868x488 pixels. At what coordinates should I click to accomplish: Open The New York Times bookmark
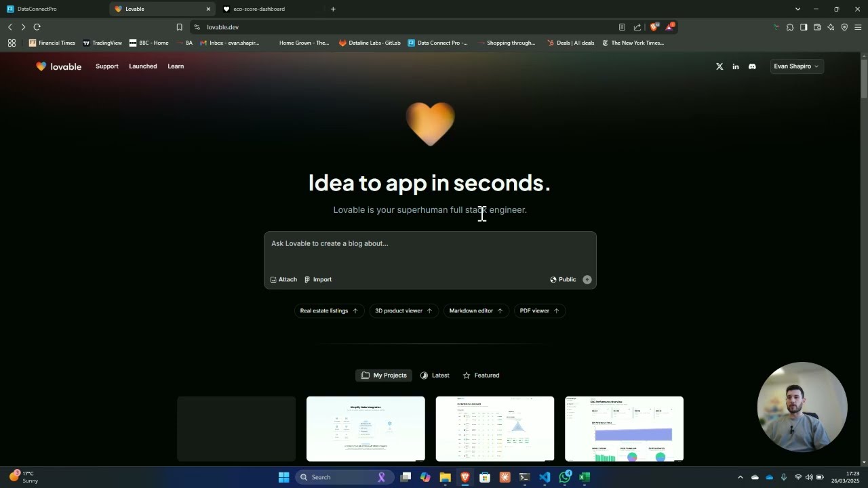633,43
